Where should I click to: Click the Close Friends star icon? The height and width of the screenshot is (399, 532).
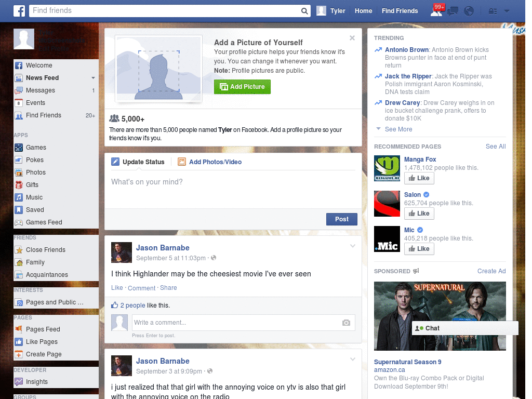tap(19, 250)
